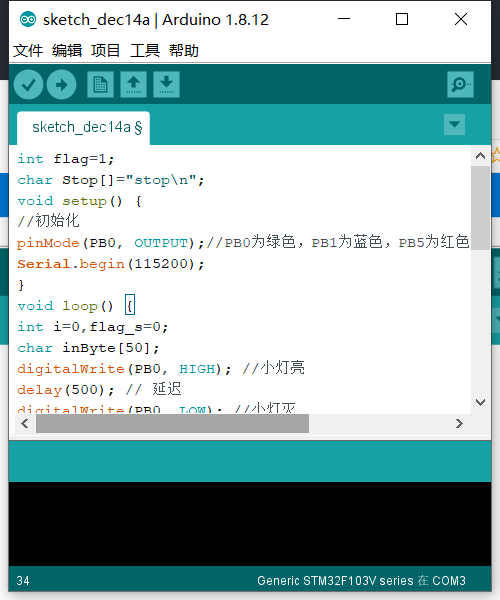Viewport: 500px width, 600px height.
Task: Click the vertical scrollbar down arrow
Action: click(x=480, y=402)
